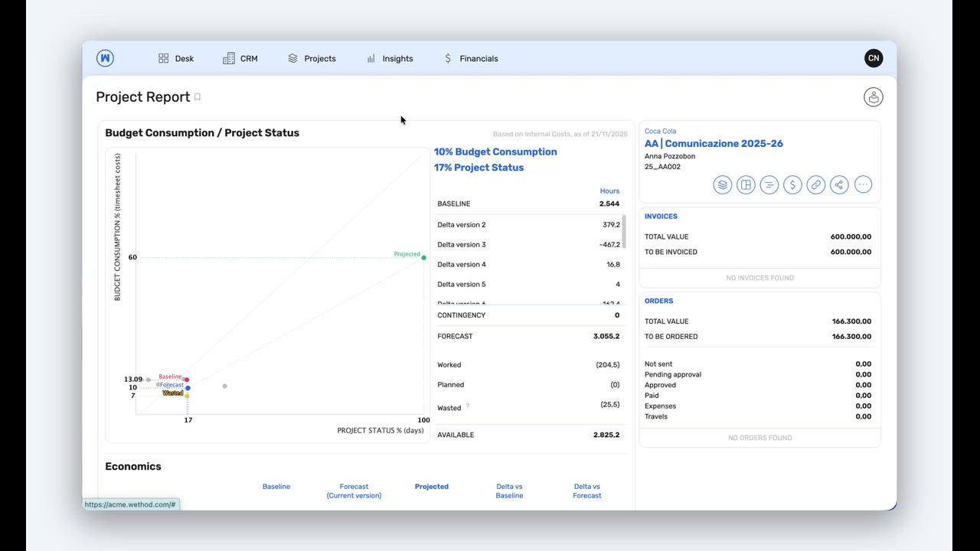Click the AVAILABLE value 2.825,2
This screenshot has width=980, height=551.
coord(606,435)
